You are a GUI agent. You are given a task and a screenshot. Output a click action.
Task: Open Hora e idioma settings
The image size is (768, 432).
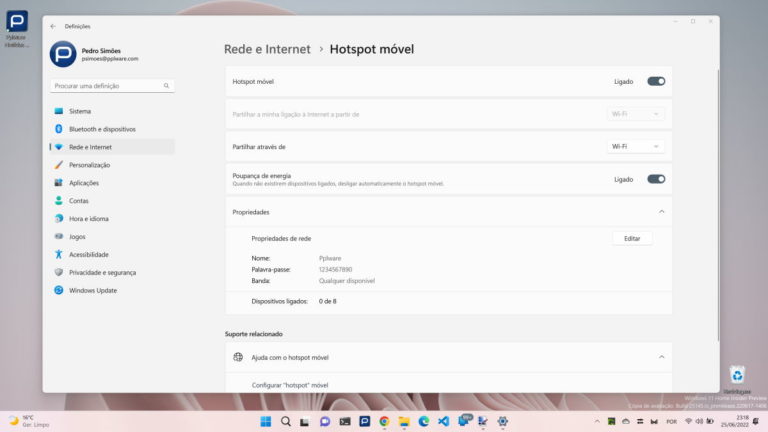click(89, 219)
